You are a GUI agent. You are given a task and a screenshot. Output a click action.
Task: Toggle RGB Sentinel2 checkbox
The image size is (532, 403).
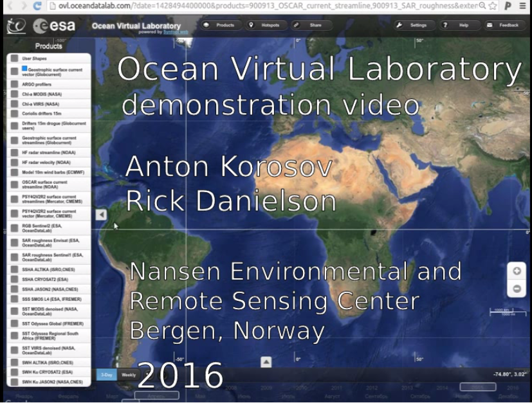coord(14,228)
